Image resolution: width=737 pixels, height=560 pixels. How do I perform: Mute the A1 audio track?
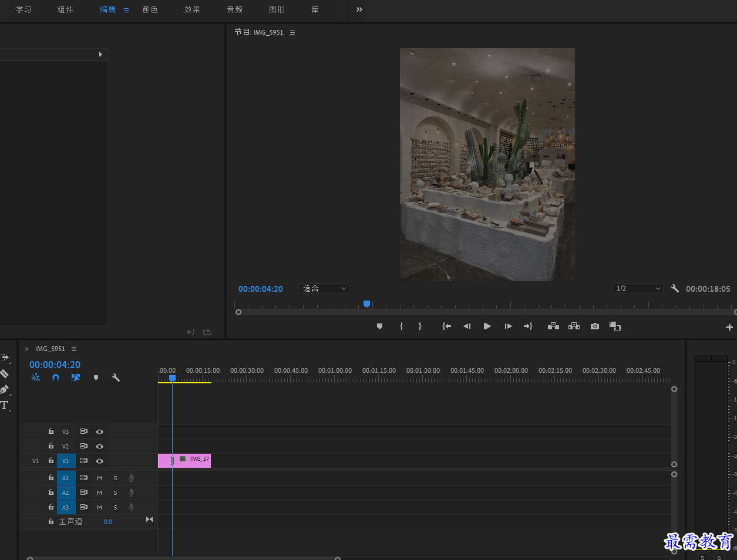[99, 478]
